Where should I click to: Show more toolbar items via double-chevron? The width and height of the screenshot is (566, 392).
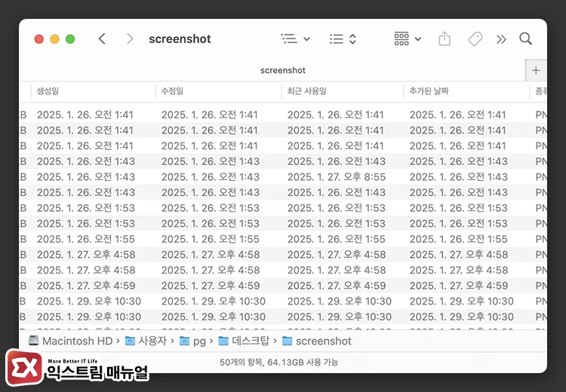[x=501, y=39]
